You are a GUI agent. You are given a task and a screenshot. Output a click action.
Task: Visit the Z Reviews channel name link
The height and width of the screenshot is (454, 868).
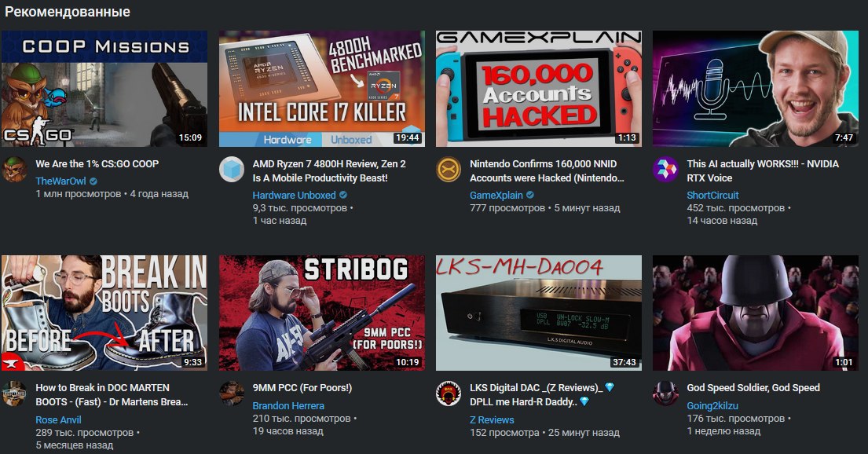[x=492, y=419]
